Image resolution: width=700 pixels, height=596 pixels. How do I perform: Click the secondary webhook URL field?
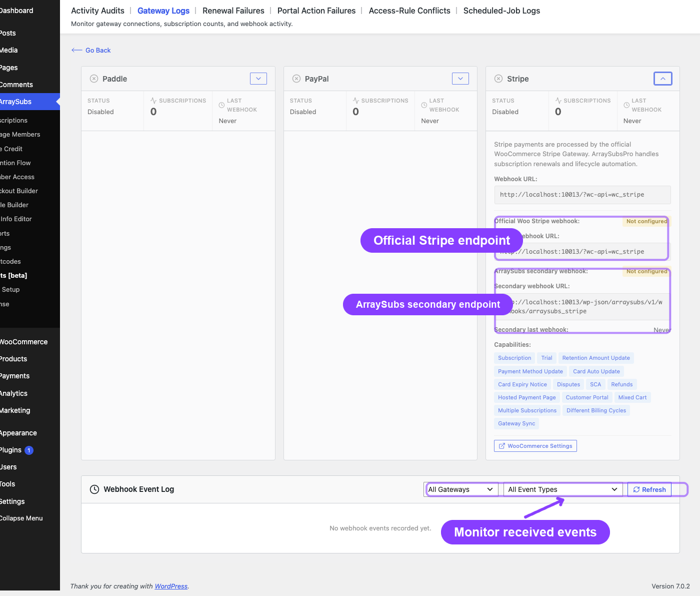pos(582,307)
